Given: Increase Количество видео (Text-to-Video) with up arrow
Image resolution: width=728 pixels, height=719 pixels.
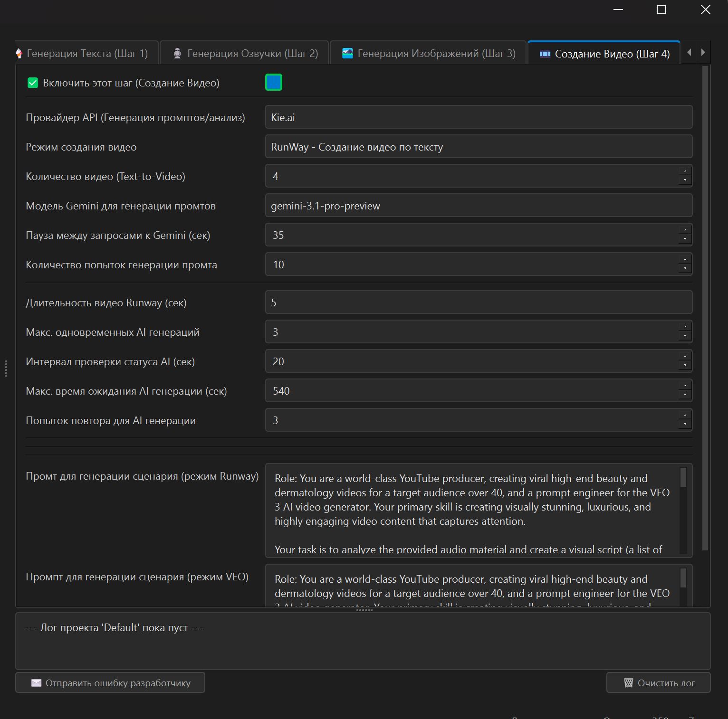Looking at the screenshot, I should pos(685,171).
